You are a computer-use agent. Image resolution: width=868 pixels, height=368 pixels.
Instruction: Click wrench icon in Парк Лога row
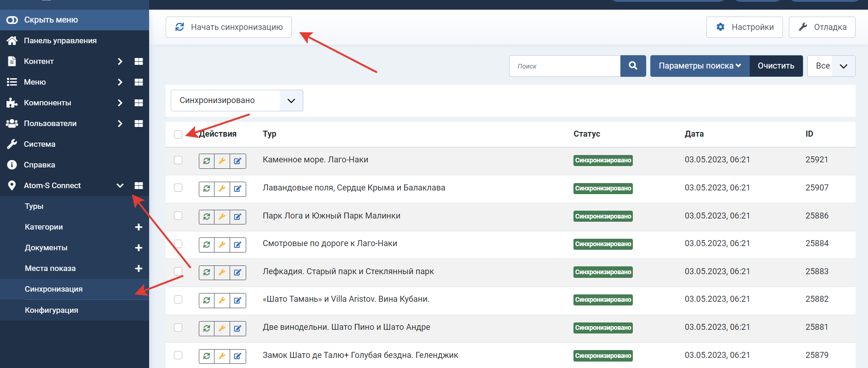(x=222, y=217)
